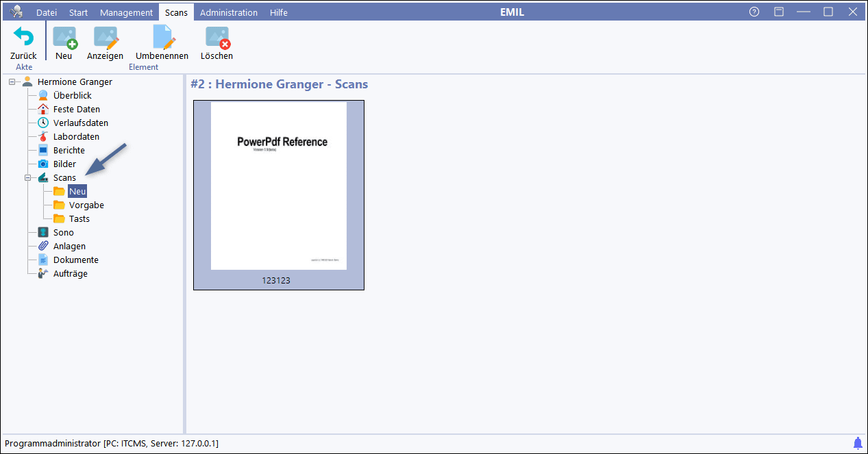Collapse the Hermione Granger tree root
The image size is (868, 454).
(12, 81)
